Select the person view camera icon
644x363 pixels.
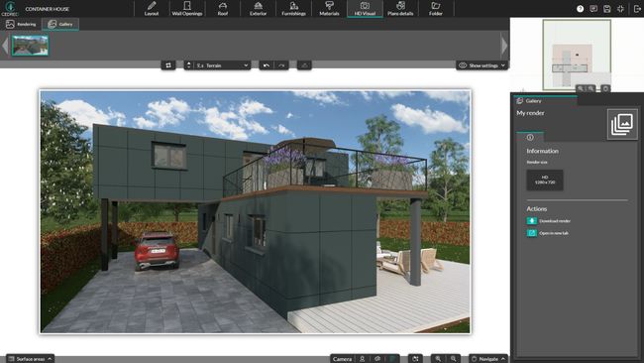(x=363, y=359)
